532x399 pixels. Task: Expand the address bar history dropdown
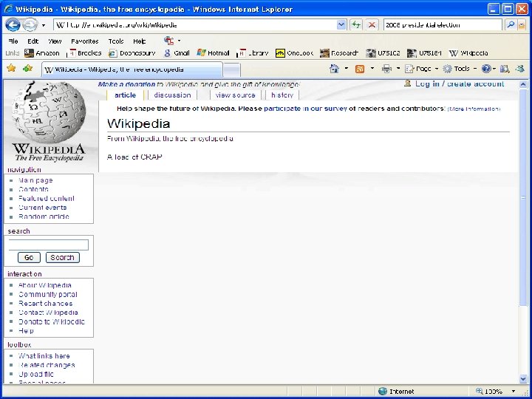[x=341, y=25]
